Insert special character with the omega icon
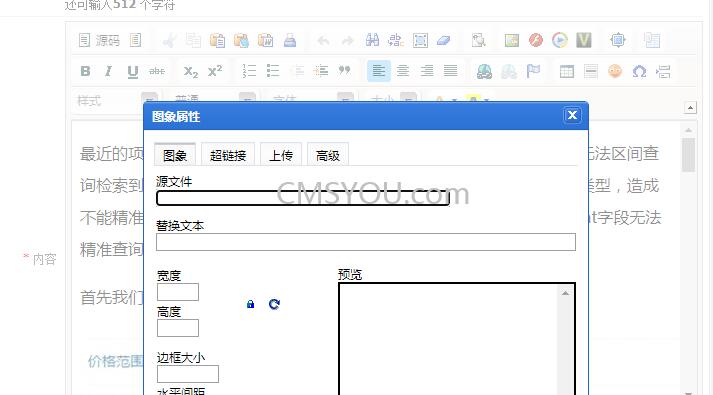 click(639, 71)
